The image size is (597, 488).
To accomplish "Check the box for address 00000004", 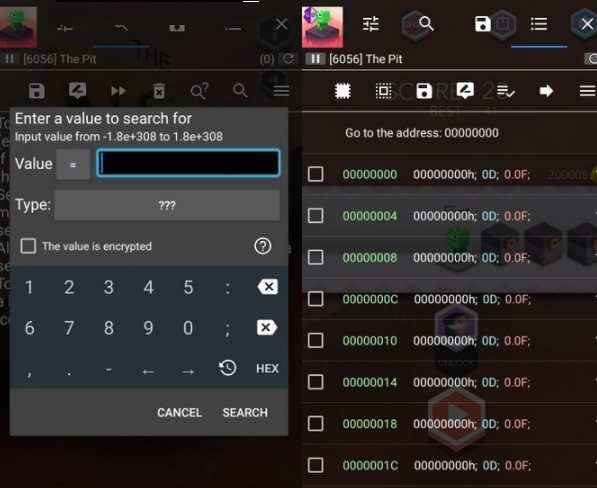I will [x=316, y=215].
